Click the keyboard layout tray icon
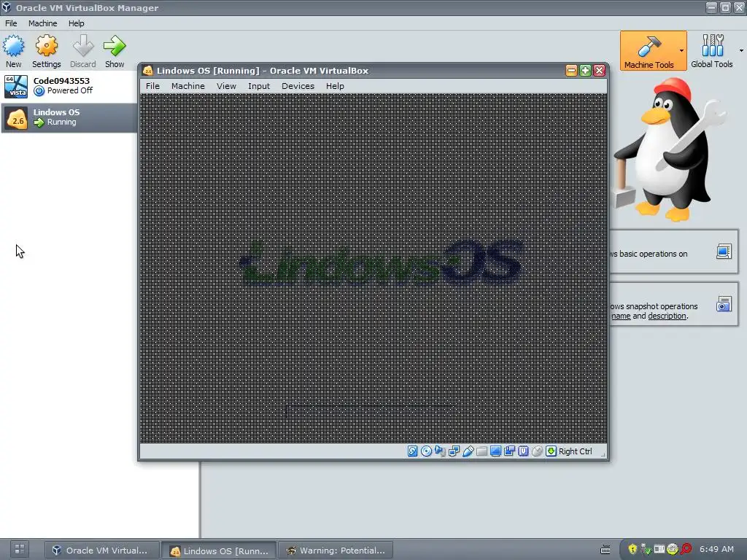747x560 pixels. 605,550
